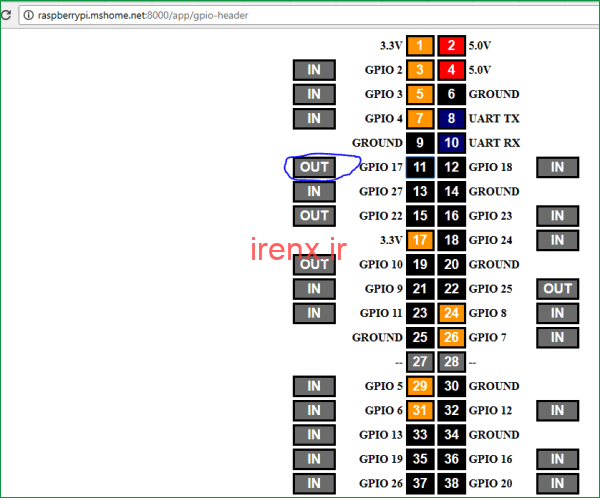
Task: Click pin 37 for GPIO 26
Action: tap(420, 483)
